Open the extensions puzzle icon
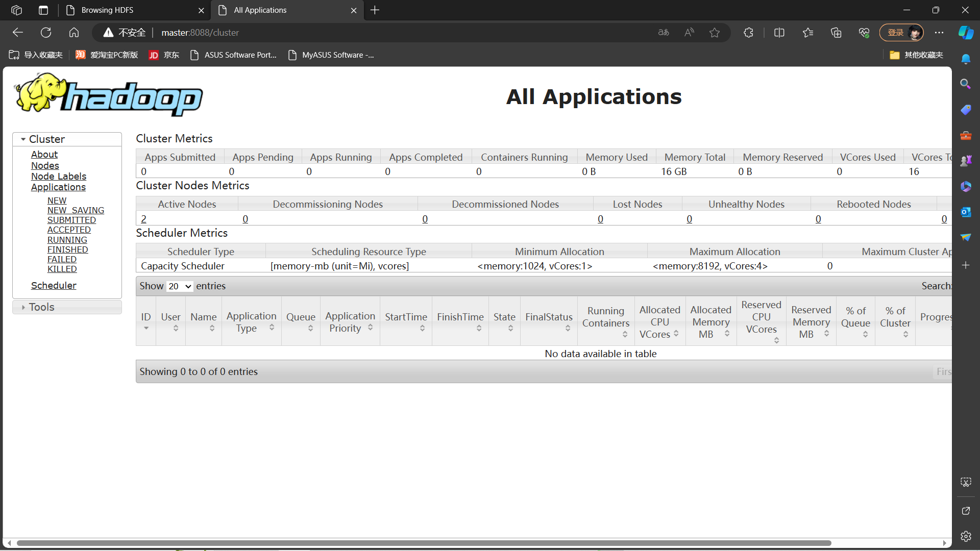 [x=748, y=33]
